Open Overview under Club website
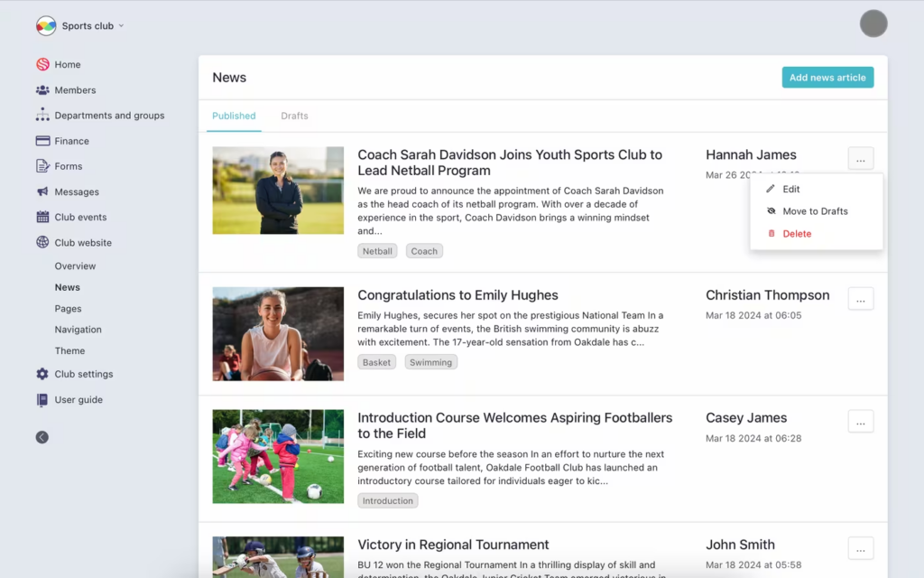Viewport: 924px width, 578px height. pos(76,266)
